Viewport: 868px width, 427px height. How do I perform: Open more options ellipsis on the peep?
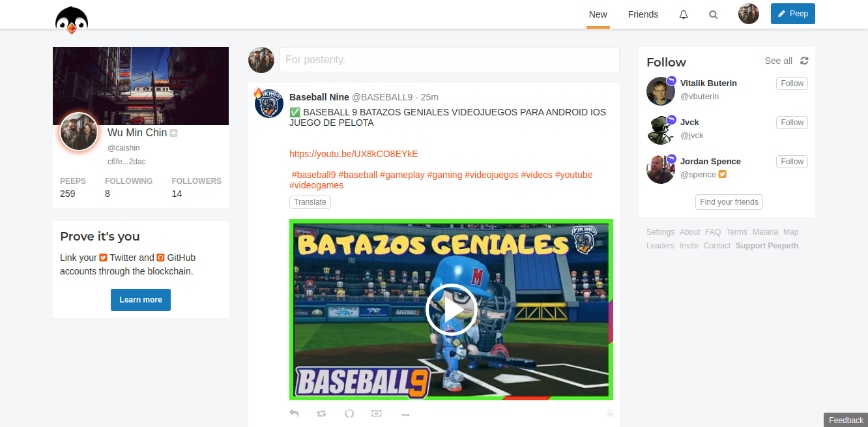(405, 414)
